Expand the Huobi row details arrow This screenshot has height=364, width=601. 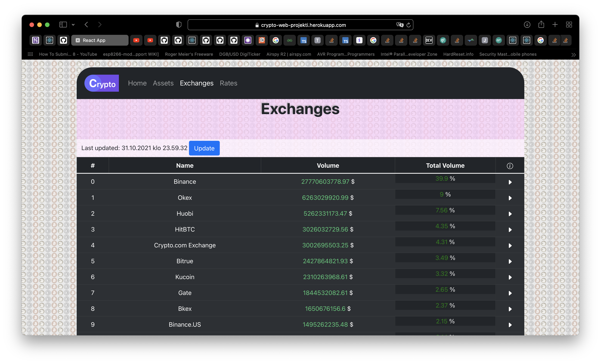510,214
